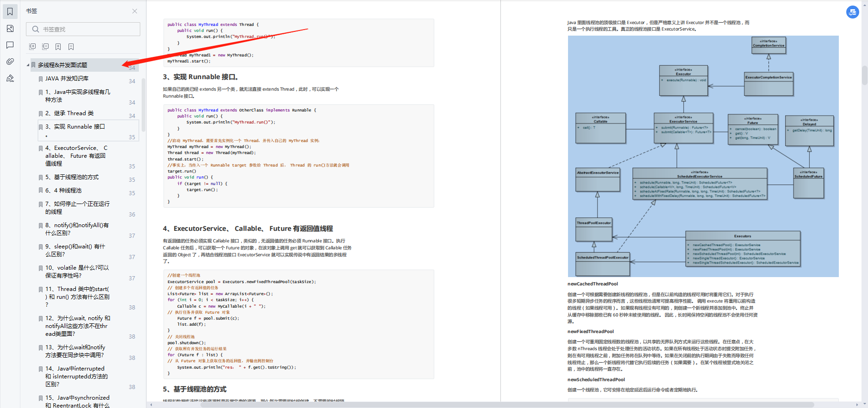Expand all bookmarks with the plus-box icon
This screenshot has height=408, width=868.
coord(32,47)
